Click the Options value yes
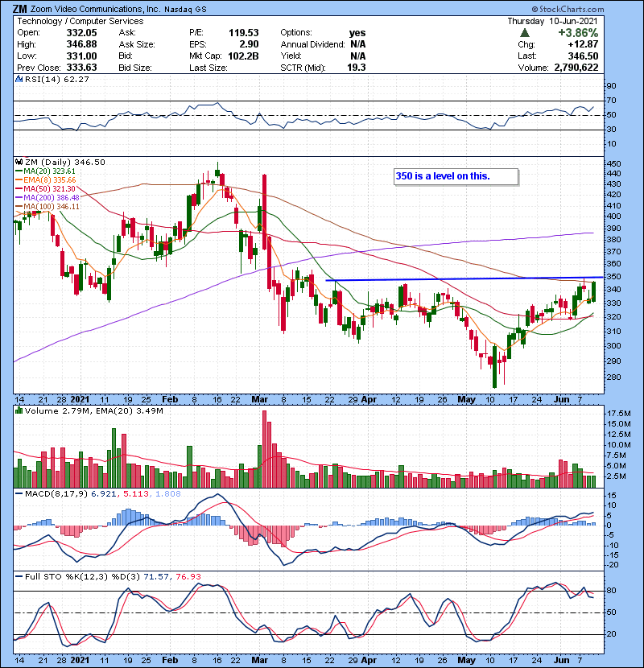 pyautogui.click(x=357, y=33)
